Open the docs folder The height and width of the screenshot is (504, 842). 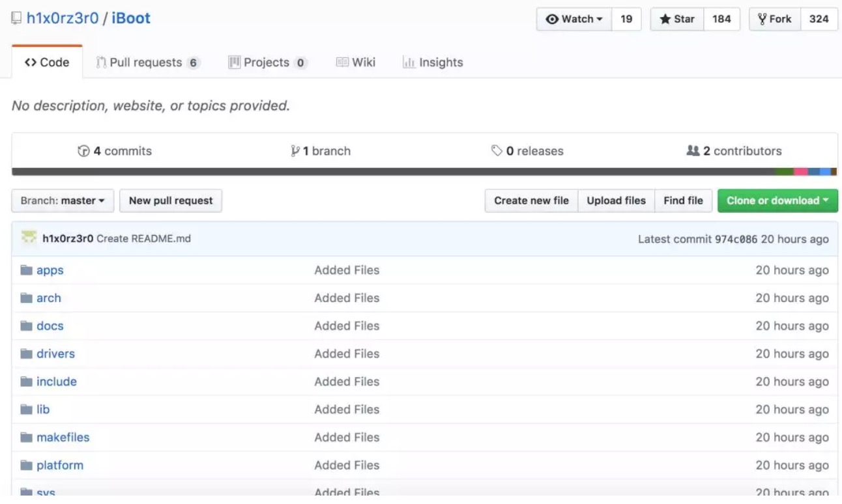50,326
